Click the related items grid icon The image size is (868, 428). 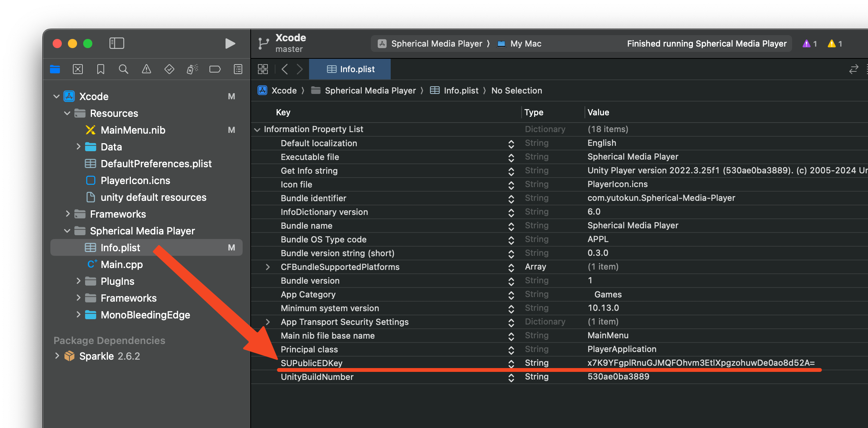[263, 69]
